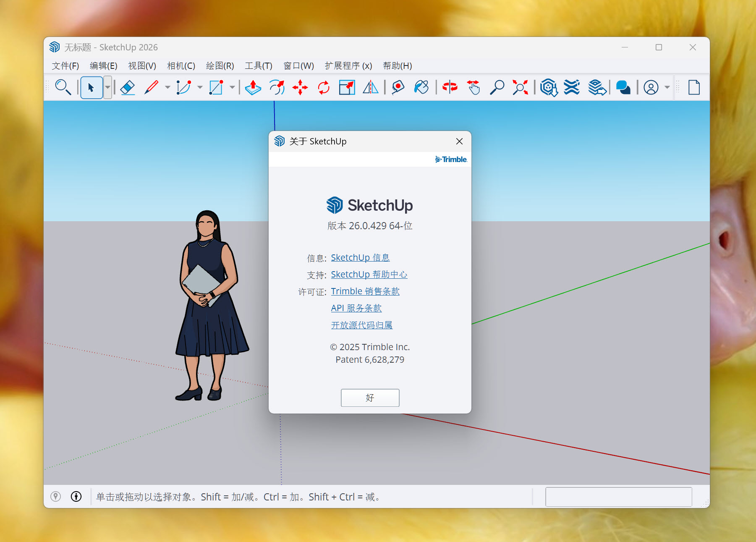Activate the Orbit camera tool
This screenshot has width=756, height=542.
coord(450,88)
